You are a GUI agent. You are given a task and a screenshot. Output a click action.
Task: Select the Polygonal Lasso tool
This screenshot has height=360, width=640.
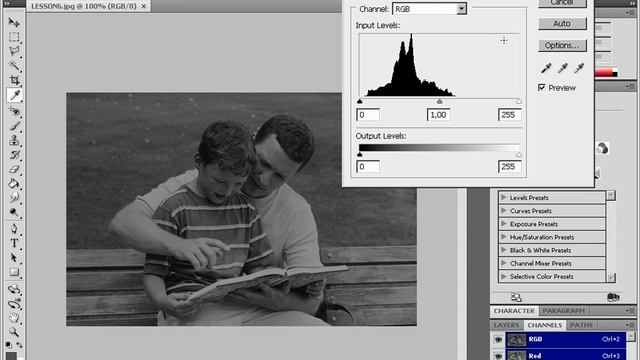tap(14, 51)
